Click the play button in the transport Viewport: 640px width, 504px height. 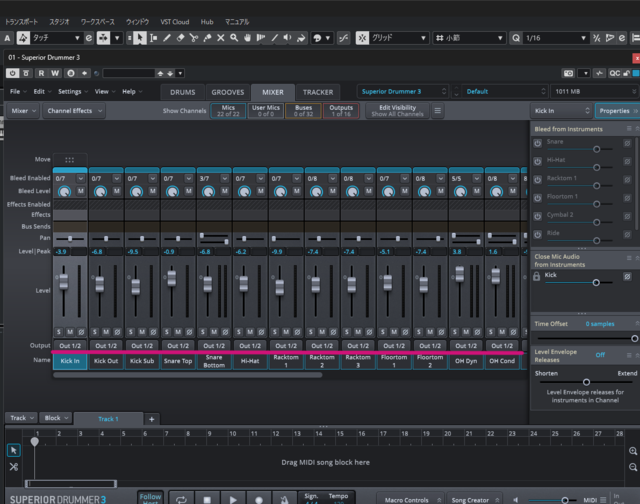(233, 497)
